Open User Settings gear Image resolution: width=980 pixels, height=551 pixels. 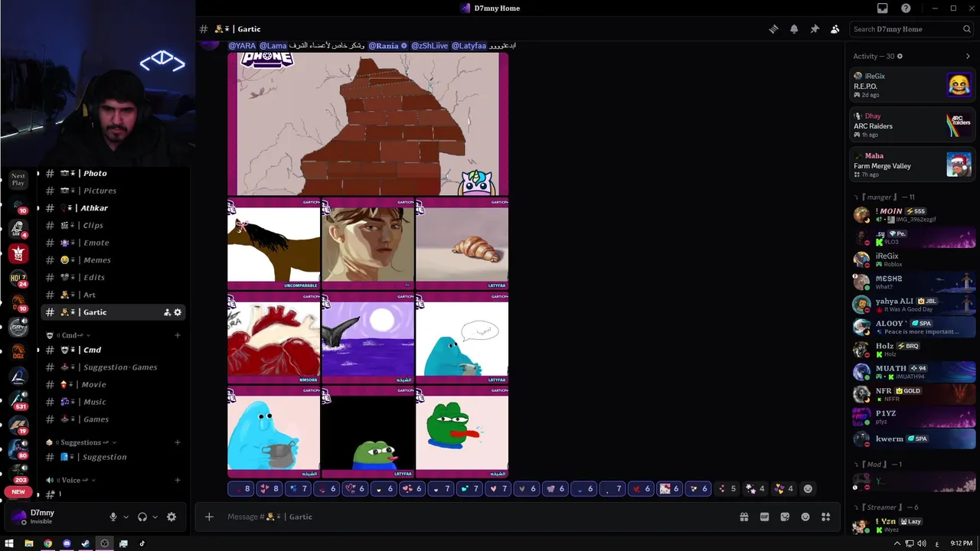pos(171,517)
